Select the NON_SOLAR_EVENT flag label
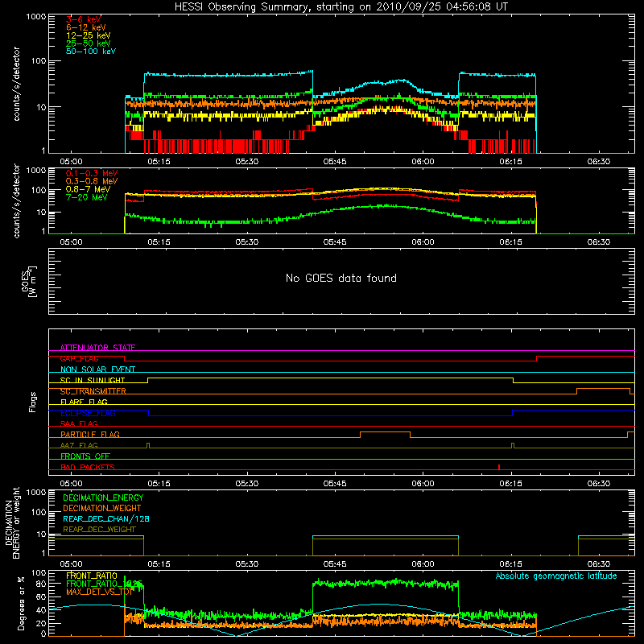Screen dimensions: 644x644 [x=97, y=369]
